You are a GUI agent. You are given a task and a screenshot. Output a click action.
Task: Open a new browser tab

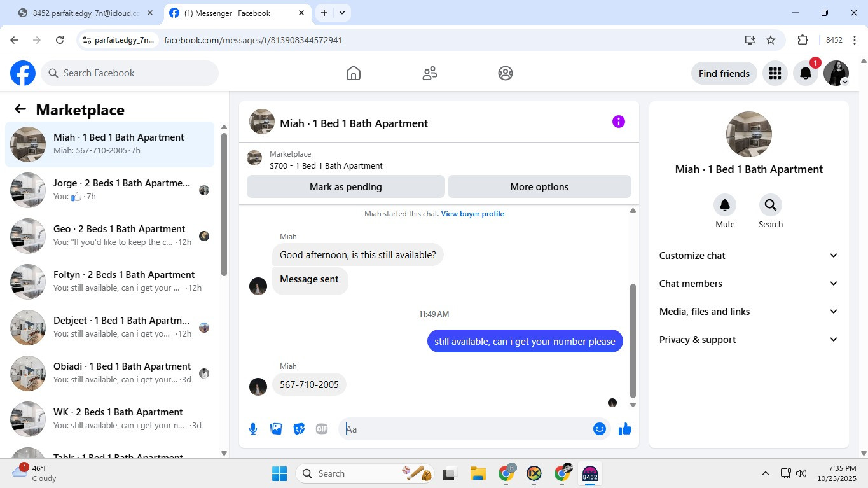tap(324, 13)
